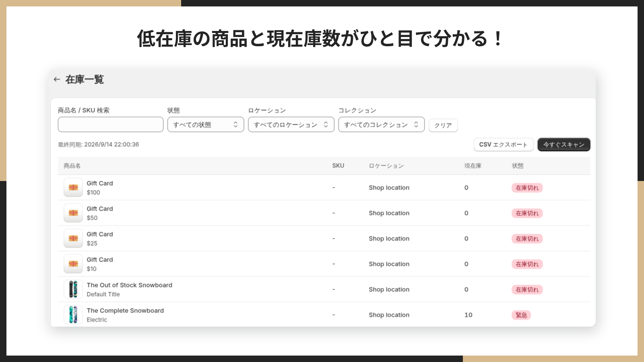Expand the すべての状態 status dropdown
This screenshot has height=362, width=644.
click(206, 125)
